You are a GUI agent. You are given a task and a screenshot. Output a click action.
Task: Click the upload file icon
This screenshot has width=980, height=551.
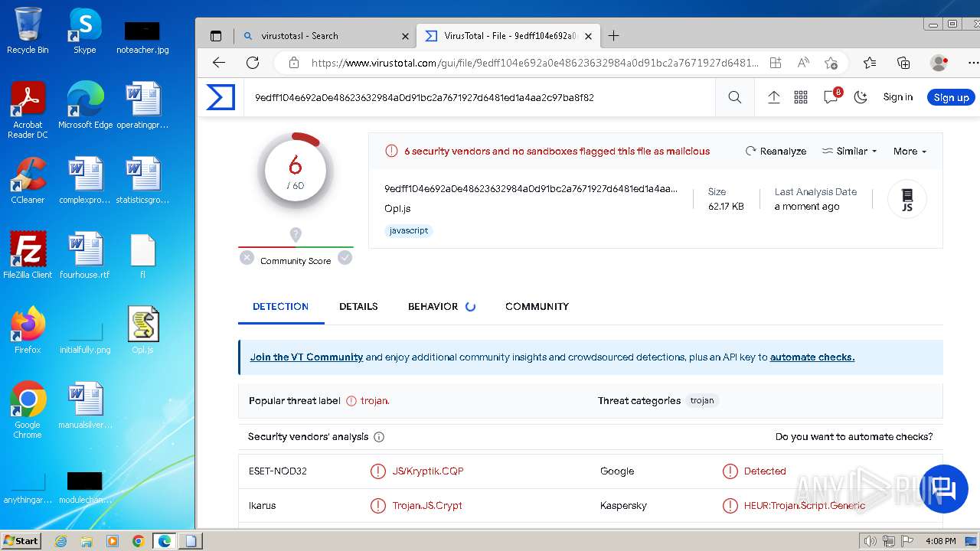pyautogui.click(x=774, y=97)
